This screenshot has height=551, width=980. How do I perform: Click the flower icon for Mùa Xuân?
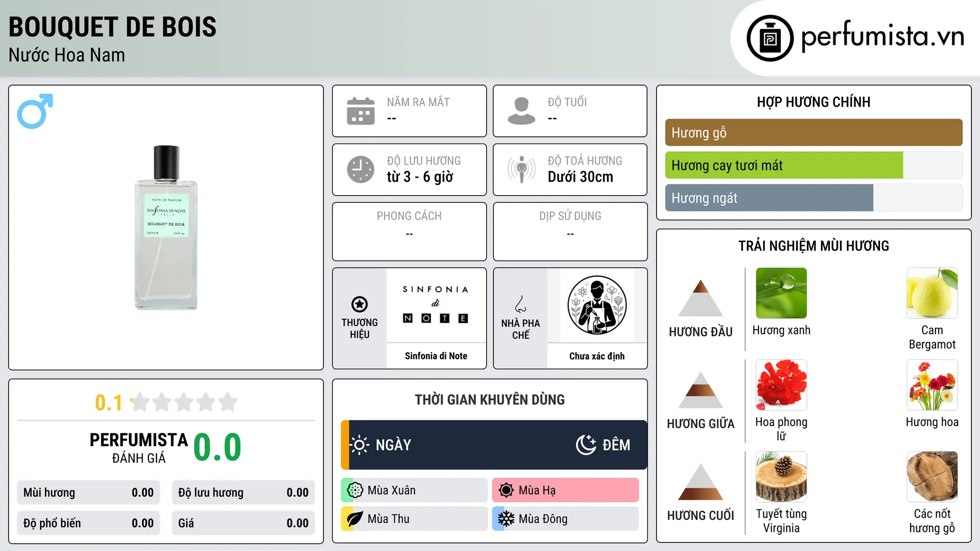pos(355,490)
